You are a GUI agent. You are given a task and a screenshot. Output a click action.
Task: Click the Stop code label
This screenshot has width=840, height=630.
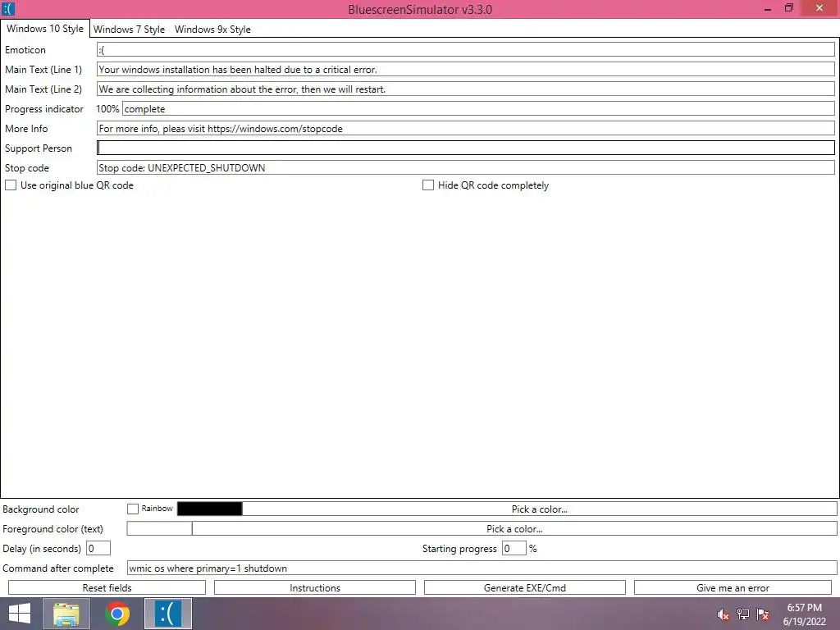pos(27,168)
